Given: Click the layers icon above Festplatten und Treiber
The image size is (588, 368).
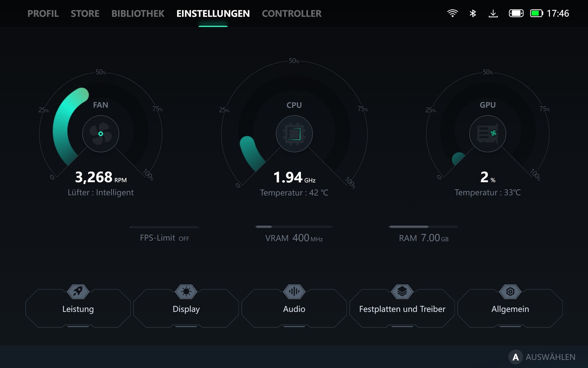Looking at the screenshot, I should coord(402,291).
